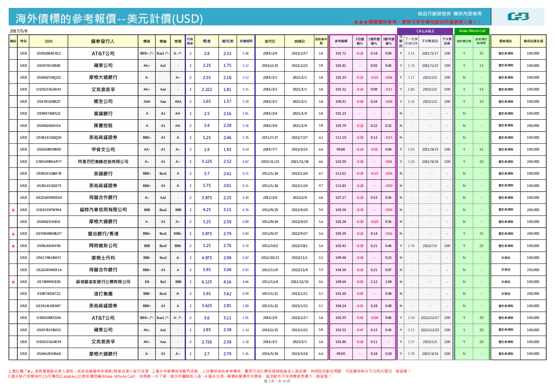Click issuer name 匯豐控股

click(103, 126)
